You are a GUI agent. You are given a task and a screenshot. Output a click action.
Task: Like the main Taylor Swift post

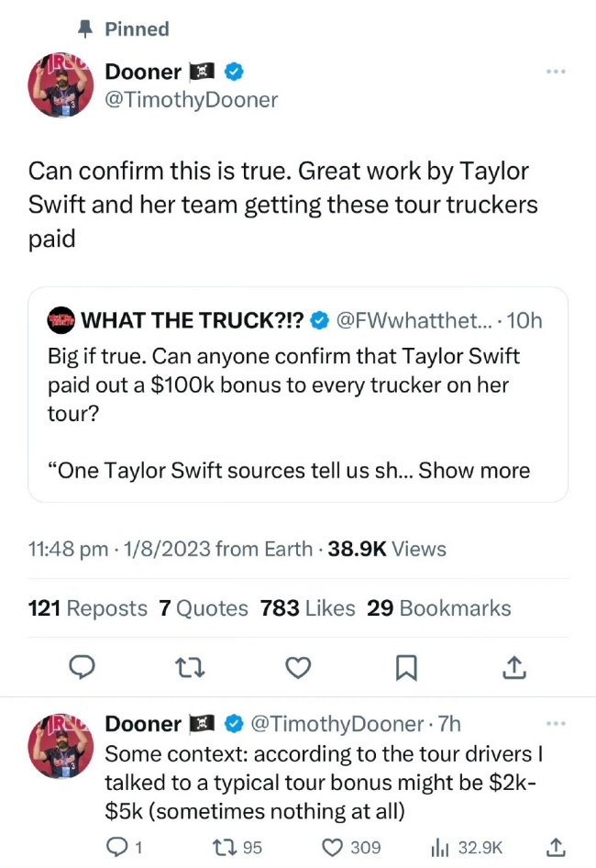[x=297, y=669]
